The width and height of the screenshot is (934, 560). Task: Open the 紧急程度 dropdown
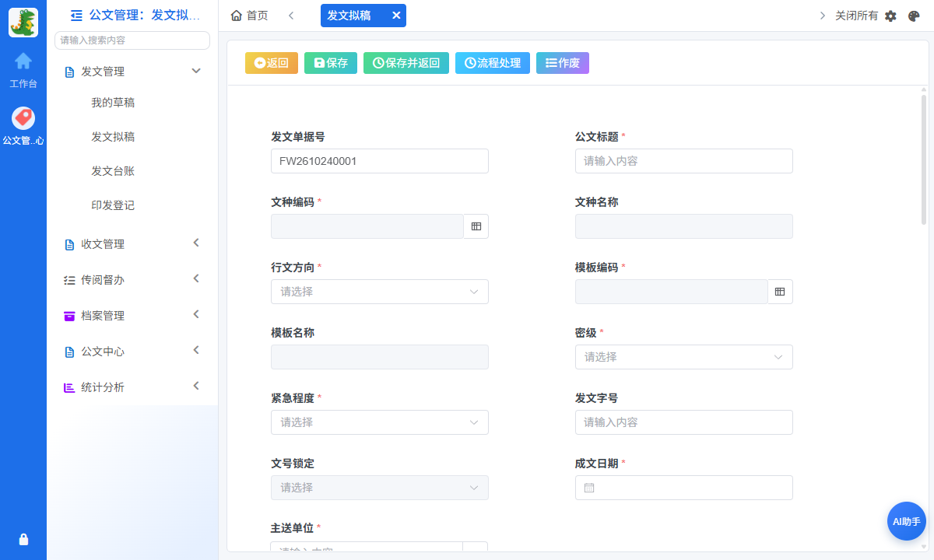pos(380,422)
